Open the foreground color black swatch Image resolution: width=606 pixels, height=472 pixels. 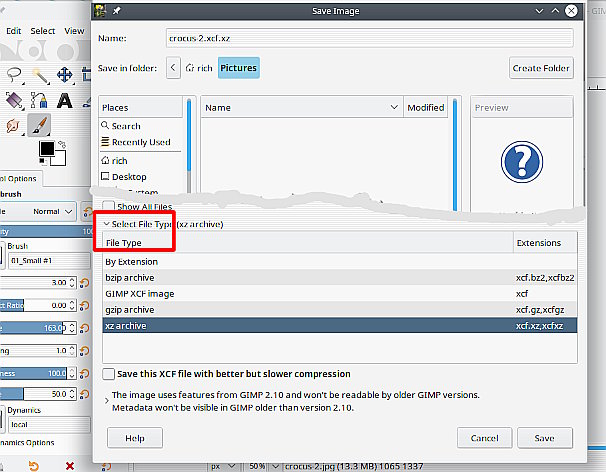coord(47,148)
